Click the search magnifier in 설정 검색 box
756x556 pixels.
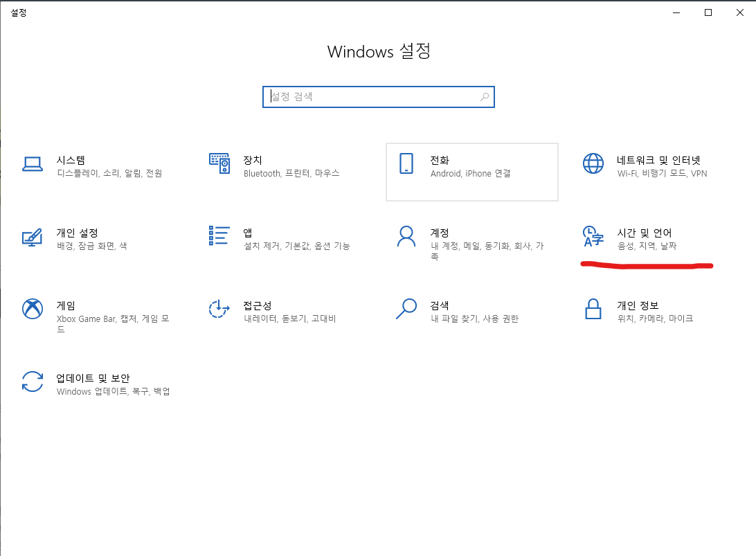tap(485, 97)
